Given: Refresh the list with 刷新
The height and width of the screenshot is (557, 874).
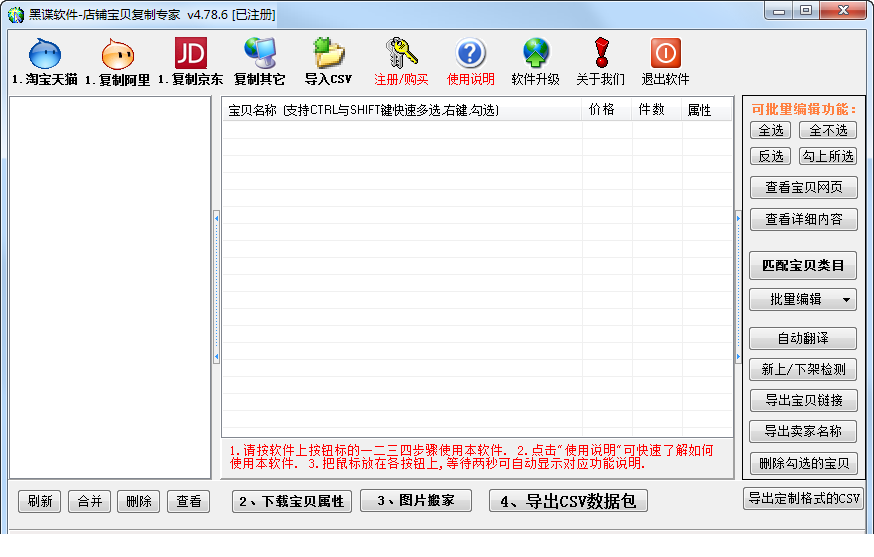Looking at the screenshot, I should coord(40,501).
